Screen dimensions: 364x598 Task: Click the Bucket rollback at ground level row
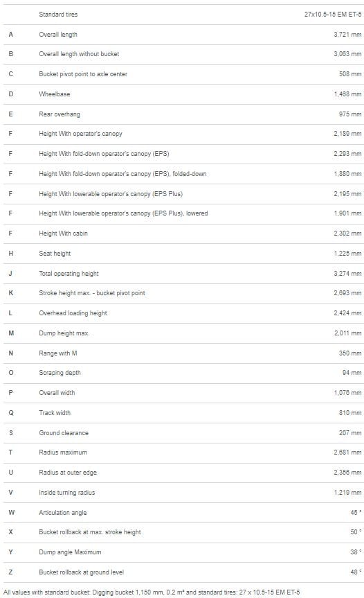tap(183, 572)
